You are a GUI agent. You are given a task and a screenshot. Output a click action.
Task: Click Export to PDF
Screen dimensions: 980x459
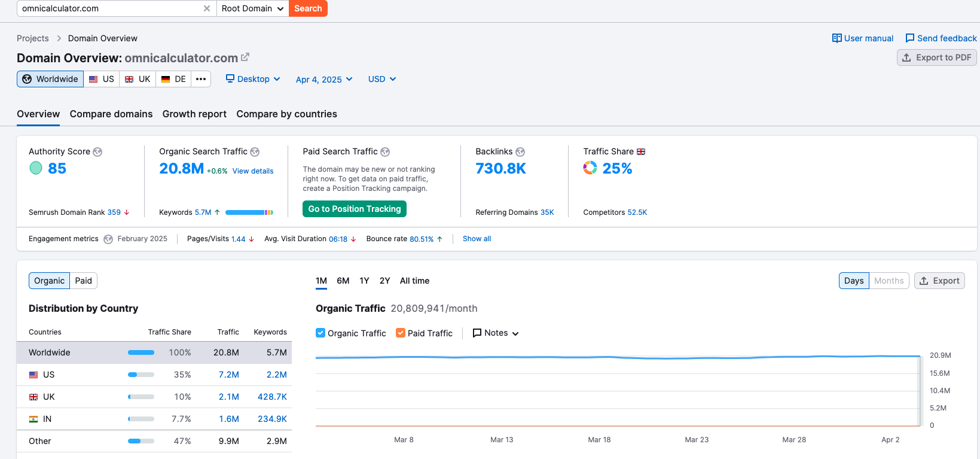[x=937, y=57]
